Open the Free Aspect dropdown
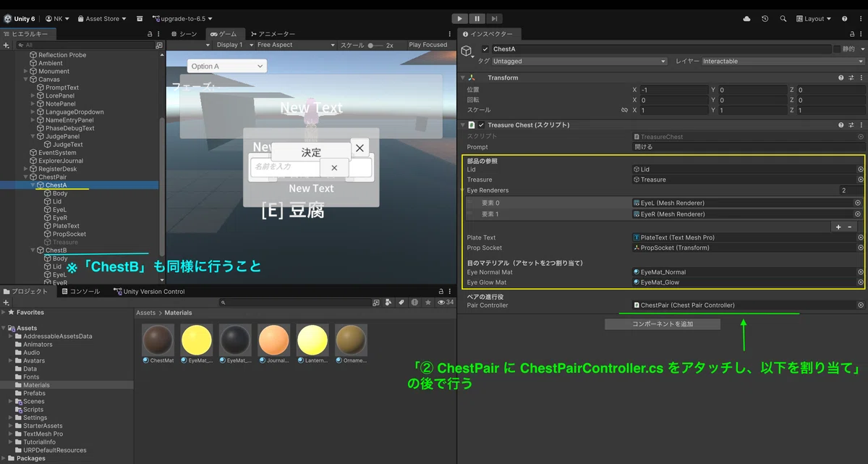868x464 pixels. [x=297, y=45]
